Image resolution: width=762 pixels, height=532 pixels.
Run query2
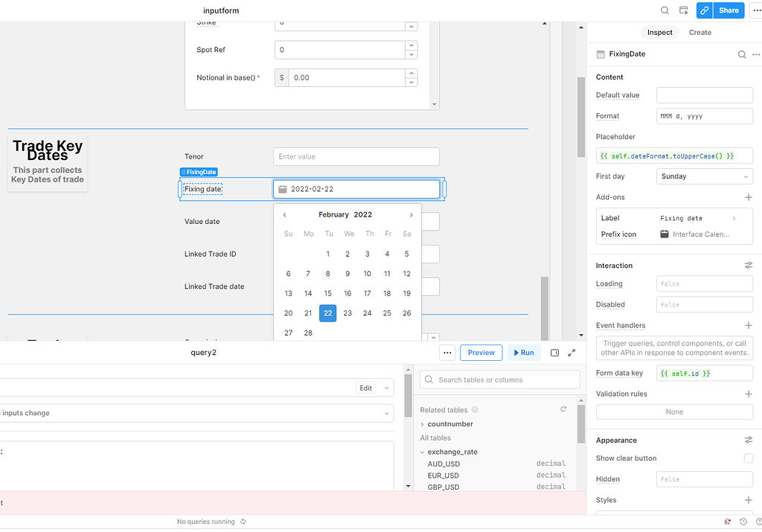click(524, 353)
